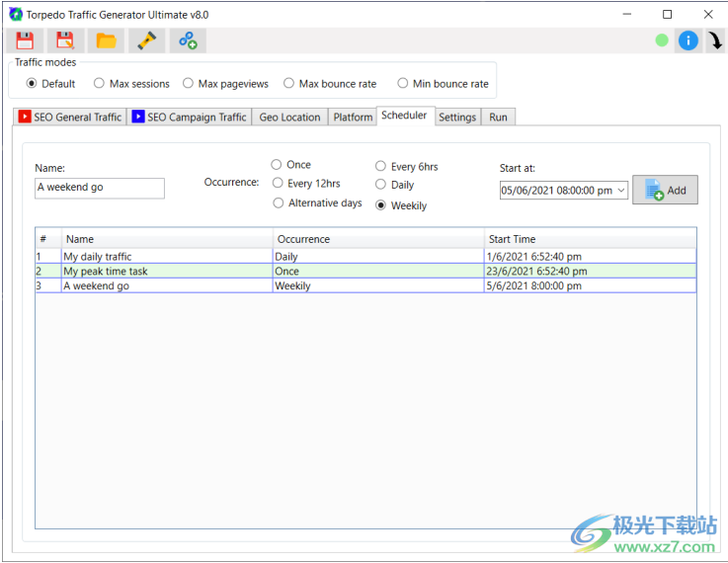Maximize the Torpedo window
The height and width of the screenshot is (563, 728).
click(x=667, y=15)
